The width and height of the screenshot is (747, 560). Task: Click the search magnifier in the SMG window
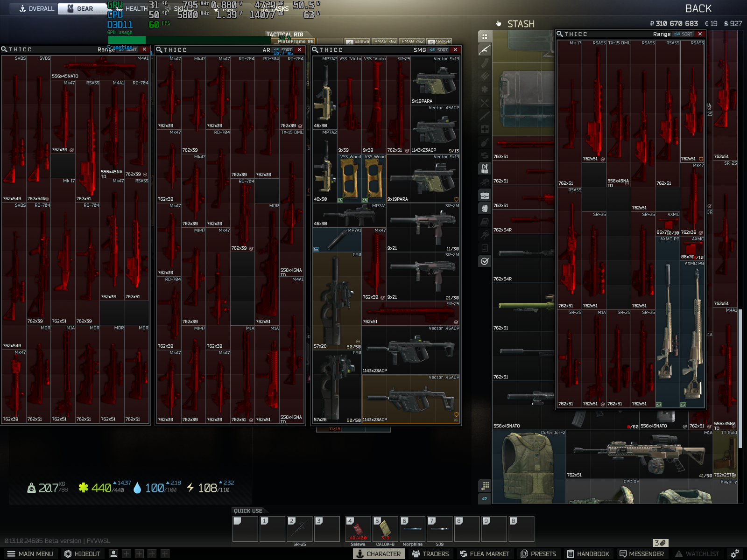tap(316, 49)
